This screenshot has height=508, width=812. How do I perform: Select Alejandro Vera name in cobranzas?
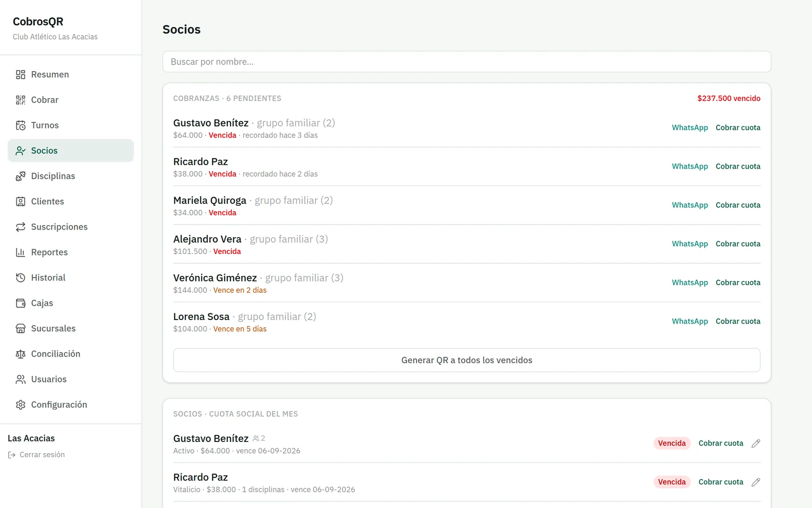(x=207, y=239)
